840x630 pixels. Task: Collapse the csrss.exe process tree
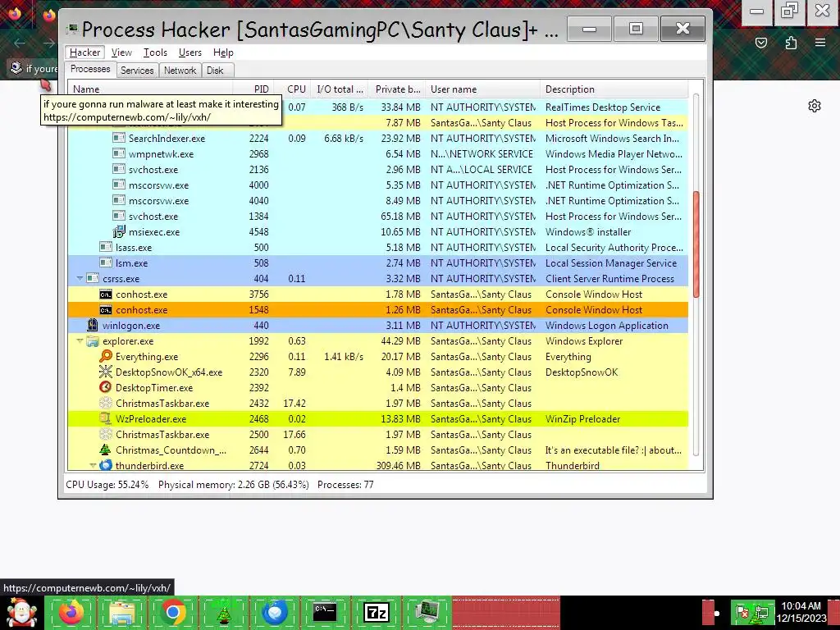pos(80,279)
